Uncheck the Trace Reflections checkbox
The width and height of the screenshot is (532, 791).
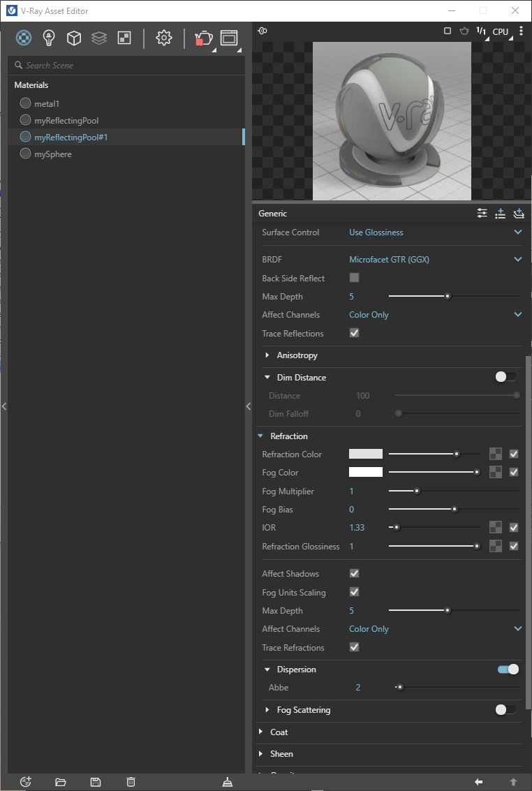[355, 333]
